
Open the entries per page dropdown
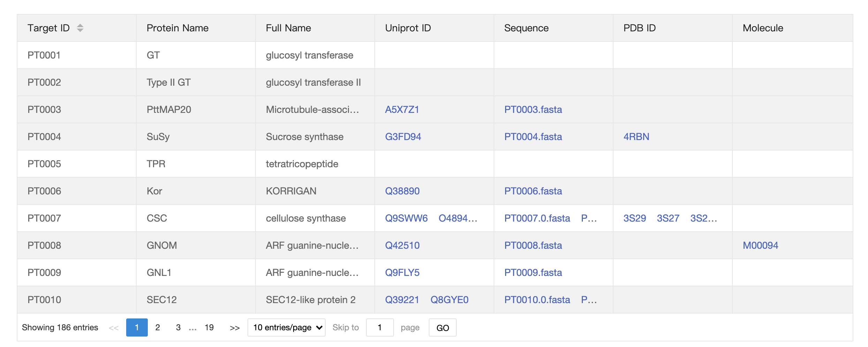tap(286, 327)
